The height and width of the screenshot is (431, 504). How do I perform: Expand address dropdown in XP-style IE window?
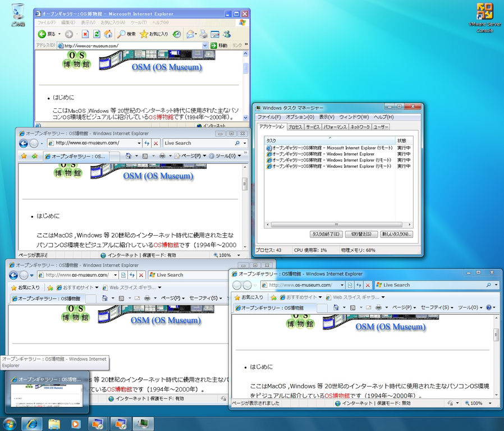[205, 45]
